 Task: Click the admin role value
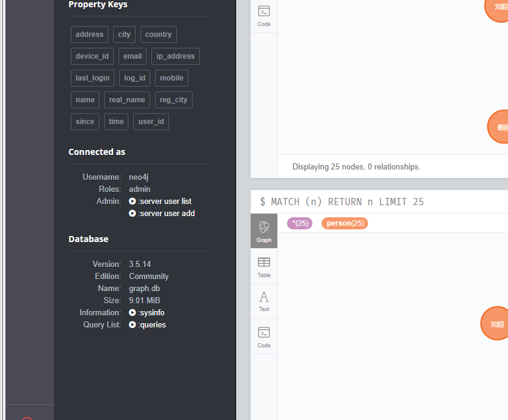pos(140,189)
